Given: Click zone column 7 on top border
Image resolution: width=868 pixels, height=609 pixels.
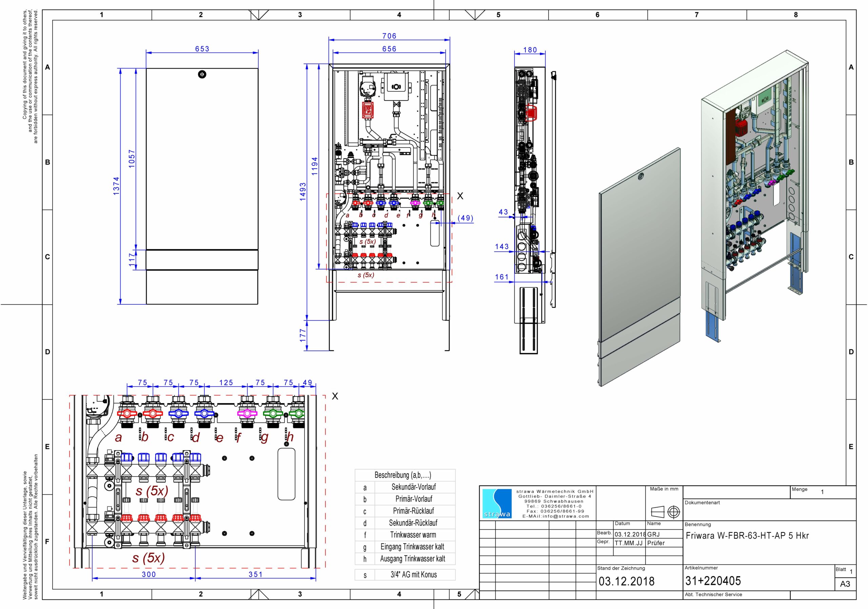Looking at the screenshot, I should 696,15.
